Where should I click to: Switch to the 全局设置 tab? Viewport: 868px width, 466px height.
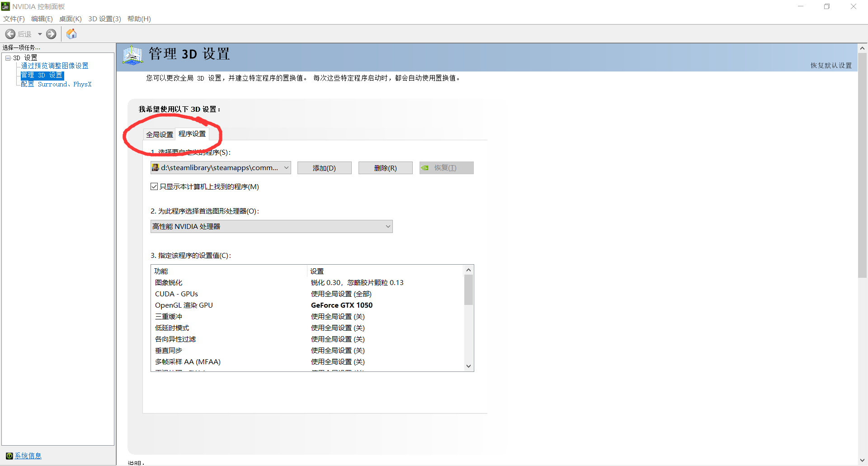click(x=160, y=134)
